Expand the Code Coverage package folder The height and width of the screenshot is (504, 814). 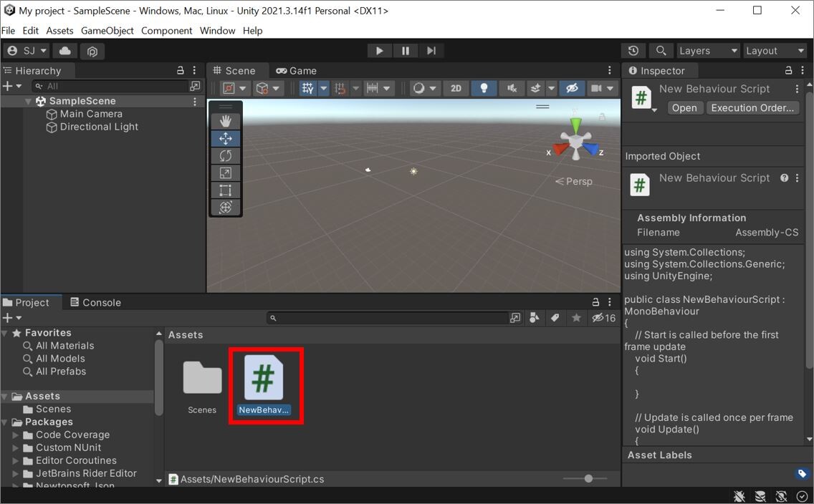pyautogui.click(x=16, y=435)
